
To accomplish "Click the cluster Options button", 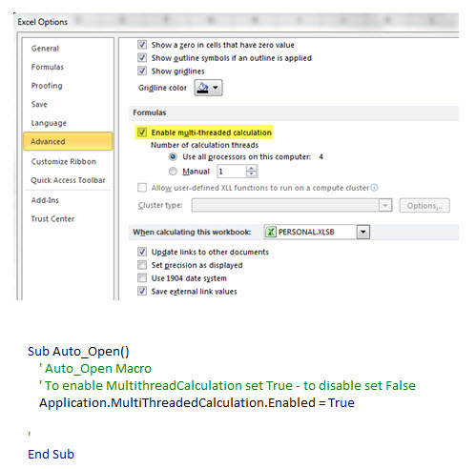I will (x=424, y=206).
